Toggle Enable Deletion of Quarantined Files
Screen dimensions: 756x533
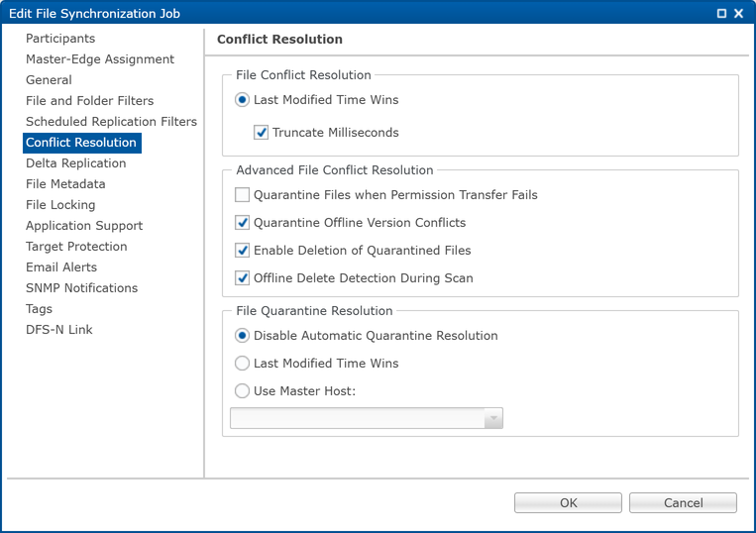point(242,250)
